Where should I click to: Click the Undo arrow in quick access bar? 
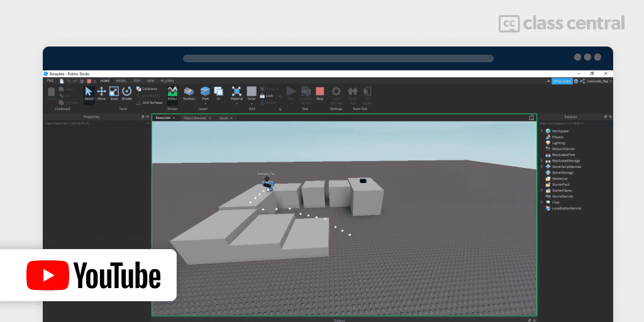69,81
